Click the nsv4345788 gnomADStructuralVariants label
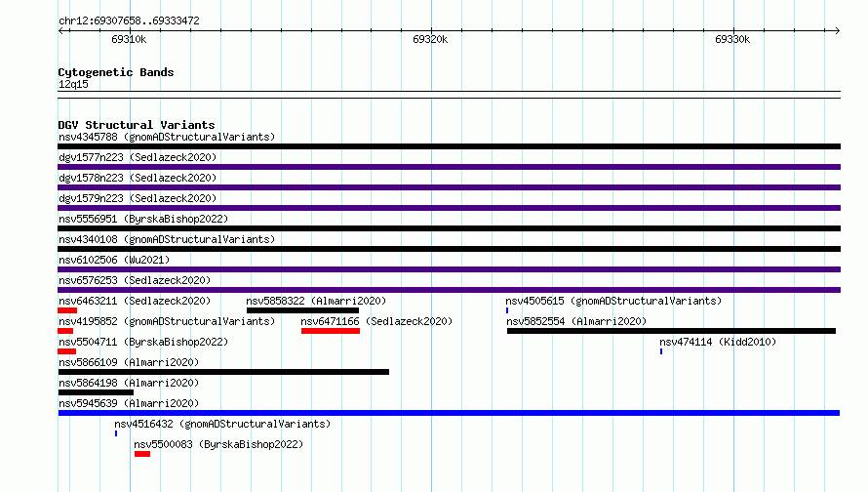The image size is (868, 492). click(167, 137)
